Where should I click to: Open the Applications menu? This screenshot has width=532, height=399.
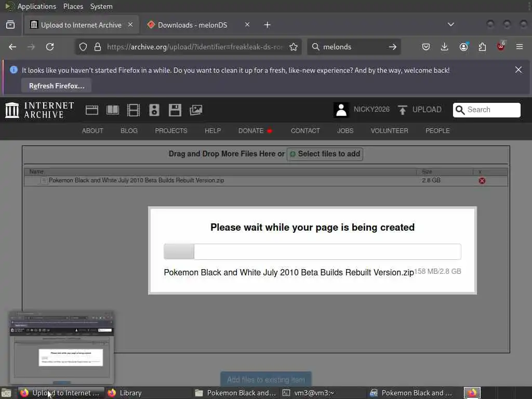(37, 6)
